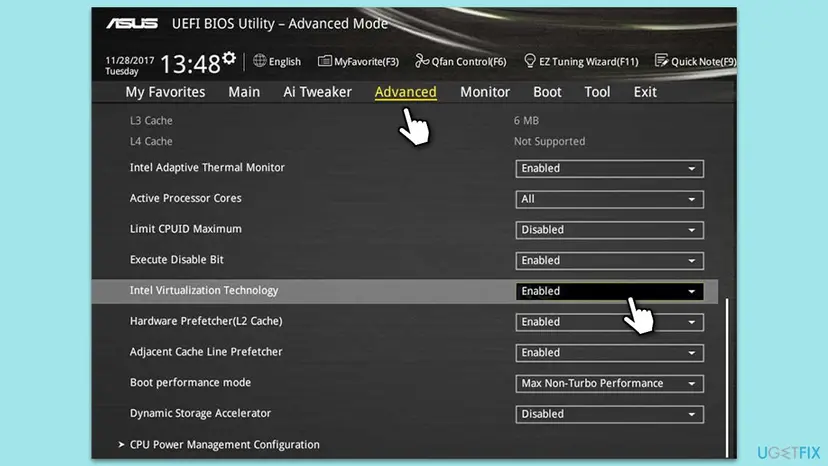Switch to the Main tab
This screenshot has width=828, height=466.
(x=244, y=92)
